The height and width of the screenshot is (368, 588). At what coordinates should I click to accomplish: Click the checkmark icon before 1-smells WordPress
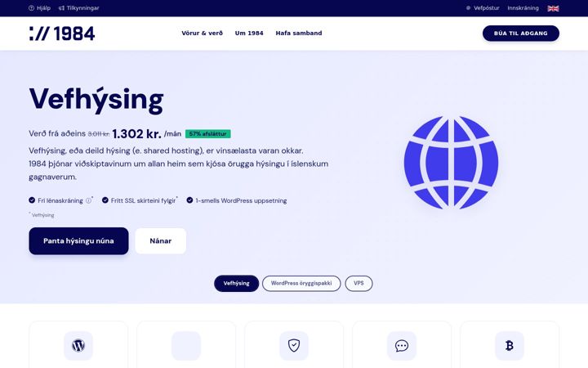pyautogui.click(x=189, y=200)
